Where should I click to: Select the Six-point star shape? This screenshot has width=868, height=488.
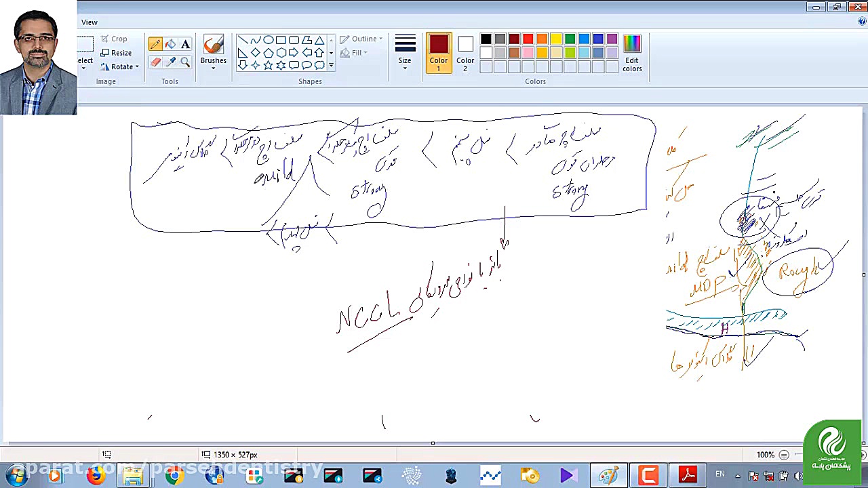coord(281,65)
